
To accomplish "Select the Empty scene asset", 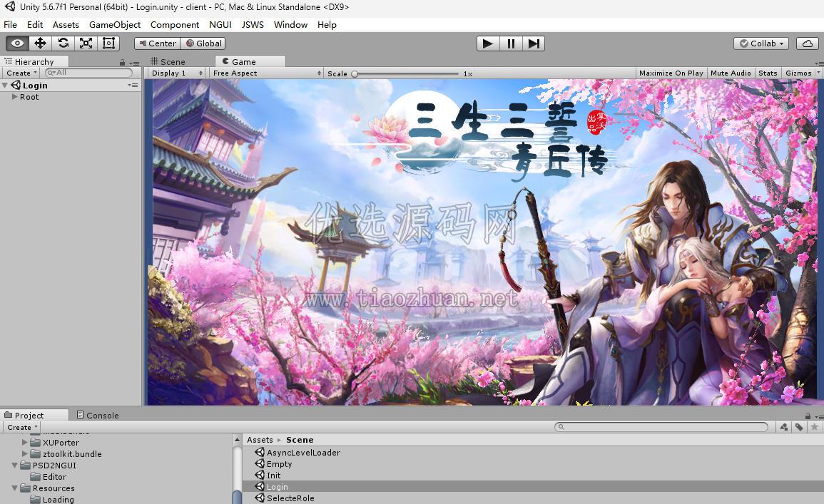I will [533, 464].
